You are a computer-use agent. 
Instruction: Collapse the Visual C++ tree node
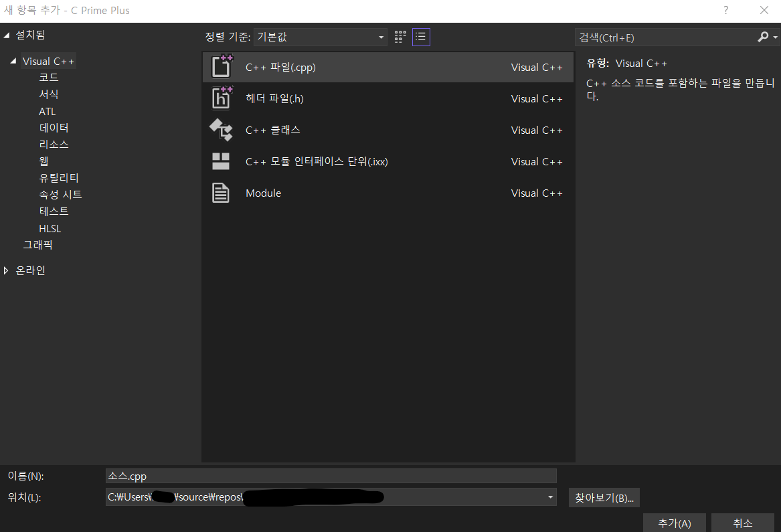[13, 61]
